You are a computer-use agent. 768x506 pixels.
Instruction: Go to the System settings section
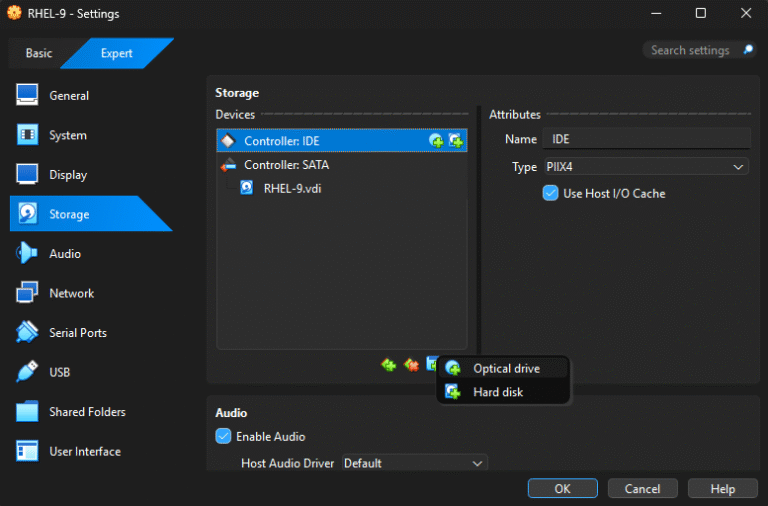67,135
